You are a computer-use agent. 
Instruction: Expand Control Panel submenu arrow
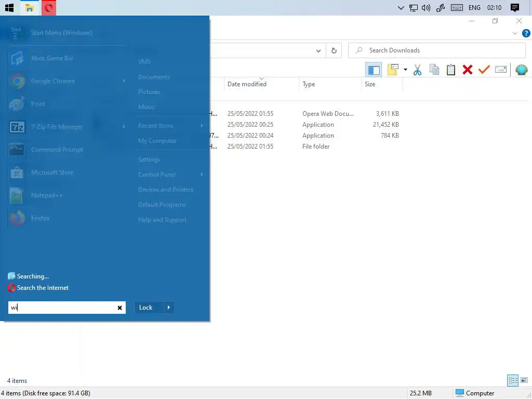(x=202, y=175)
